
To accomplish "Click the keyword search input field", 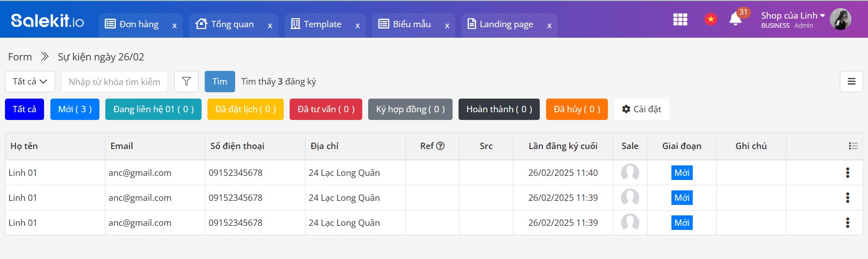I will click(x=114, y=82).
